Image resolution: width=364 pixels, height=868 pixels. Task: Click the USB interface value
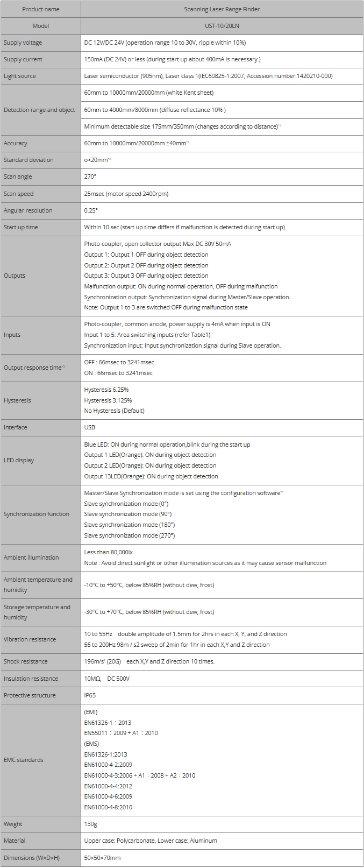[90, 427]
